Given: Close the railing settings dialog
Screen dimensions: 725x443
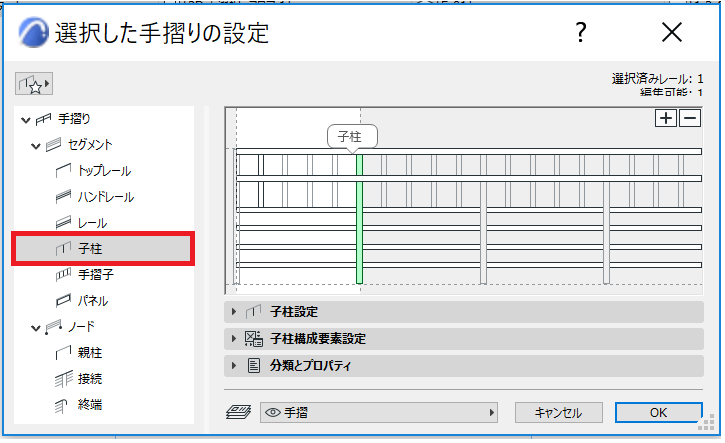Looking at the screenshot, I should click(672, 32).
